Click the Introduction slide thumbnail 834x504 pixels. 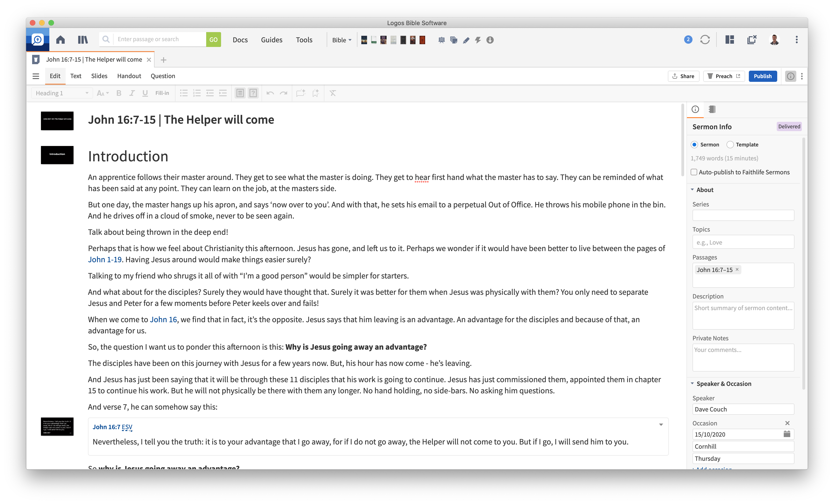click(57, 155)
